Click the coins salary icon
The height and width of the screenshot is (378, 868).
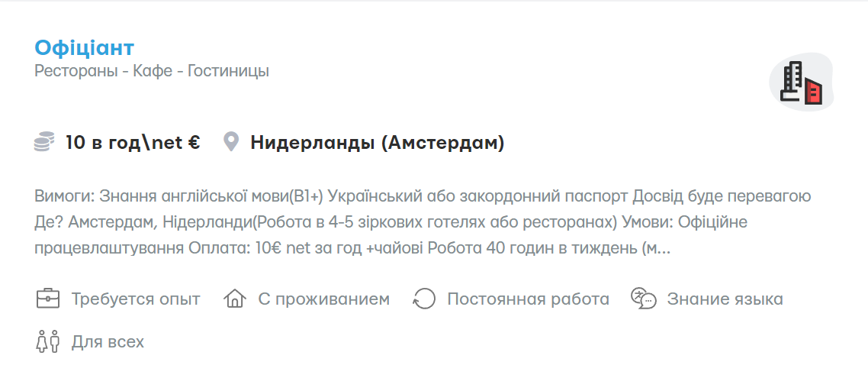44,143
